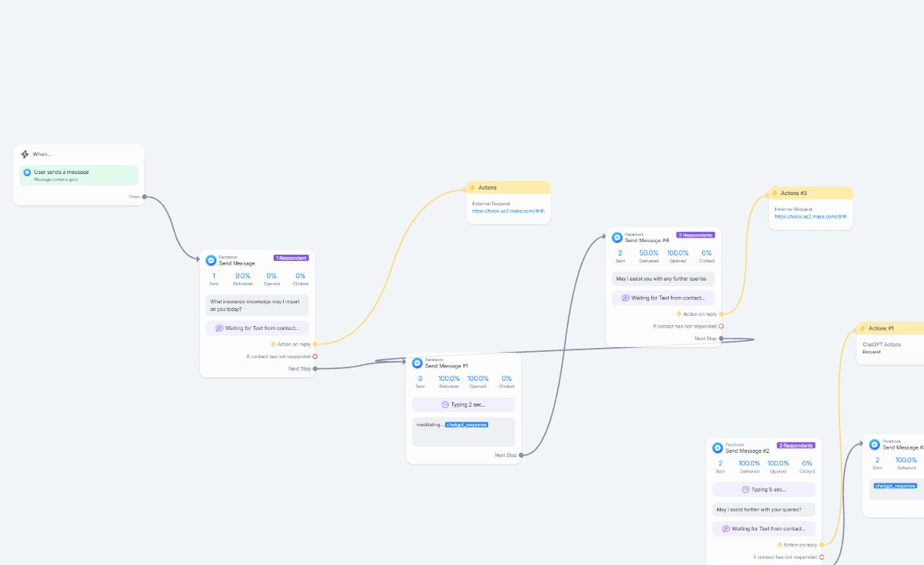This screenshot has height=565, width=924.
Task: Click the yellow icon in the "Actions #1" header
Action: [862, 328]
